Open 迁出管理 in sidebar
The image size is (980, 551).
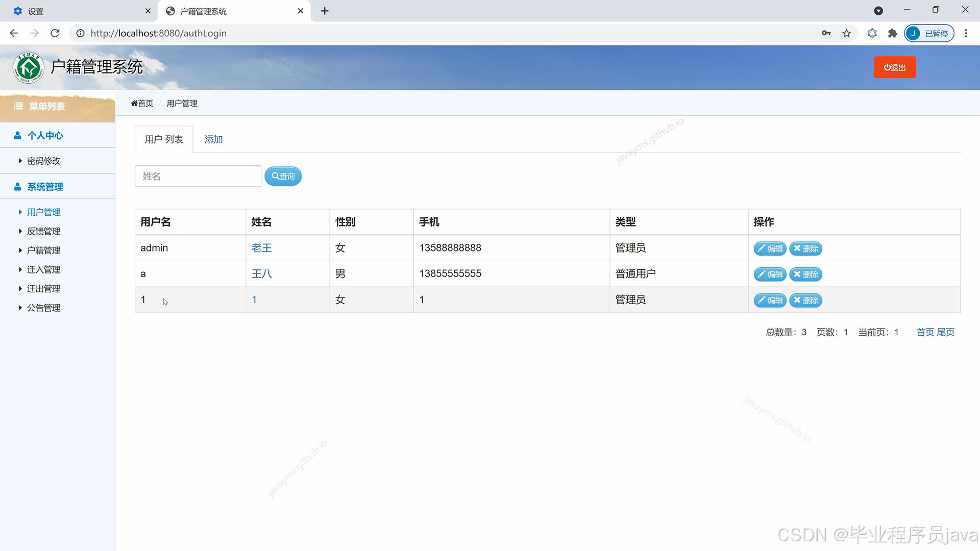tap(43, 289)
